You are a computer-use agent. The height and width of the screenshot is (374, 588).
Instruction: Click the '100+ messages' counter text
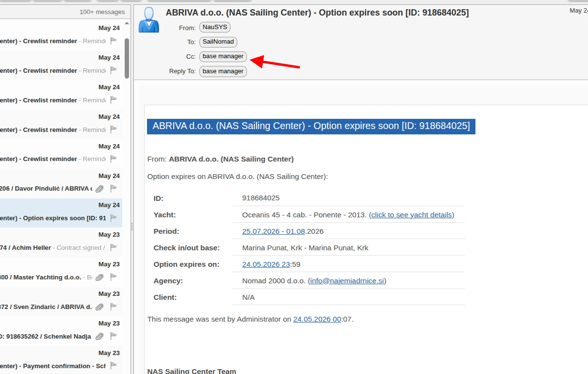[102, 12]
